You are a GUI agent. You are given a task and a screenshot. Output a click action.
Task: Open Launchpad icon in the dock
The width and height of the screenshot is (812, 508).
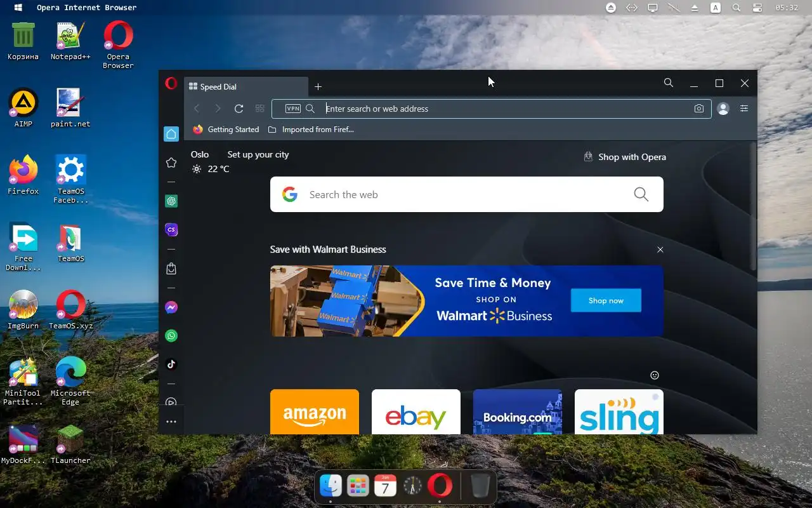tap(358, 486)
